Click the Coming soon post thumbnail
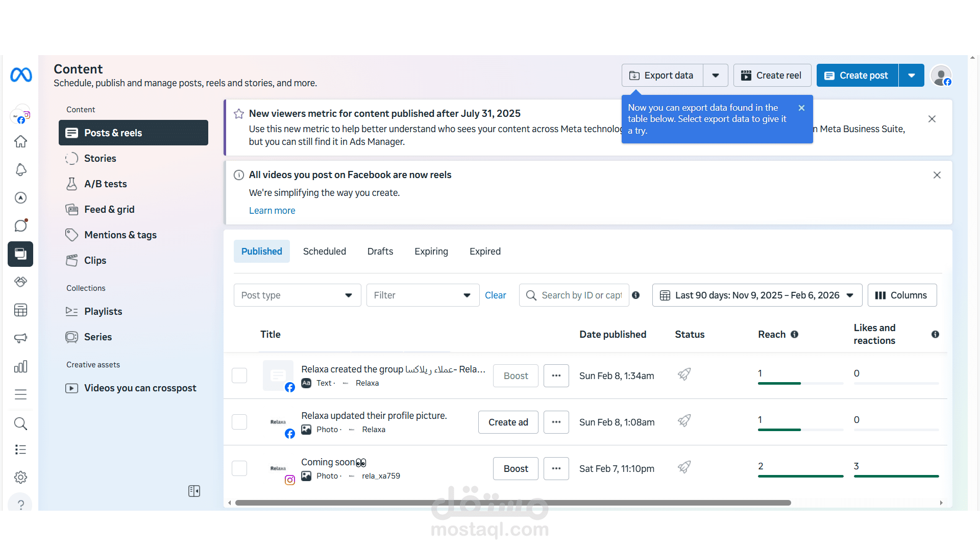The width and height of the screenshot is (980, 551). click(278, 468)
